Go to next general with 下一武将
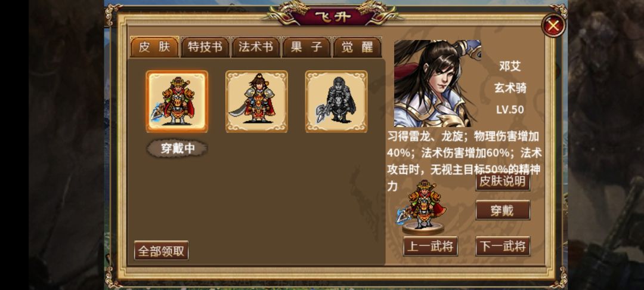 click(x=503, y=246)
